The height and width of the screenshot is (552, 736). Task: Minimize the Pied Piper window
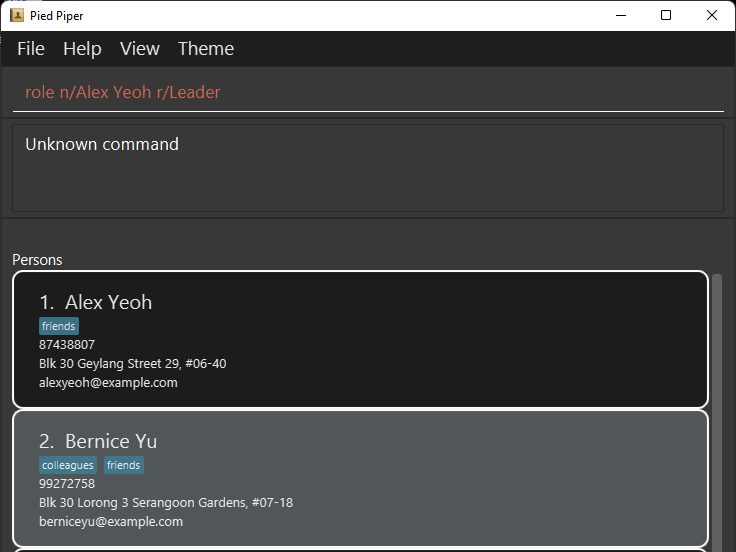[621, 15]
